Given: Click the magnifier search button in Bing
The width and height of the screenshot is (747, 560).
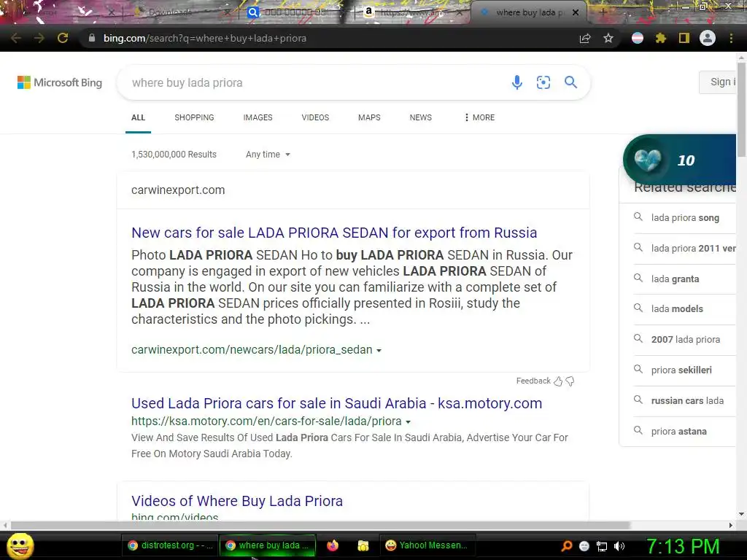Looking at the screenshot, I should tap(570, 82).
